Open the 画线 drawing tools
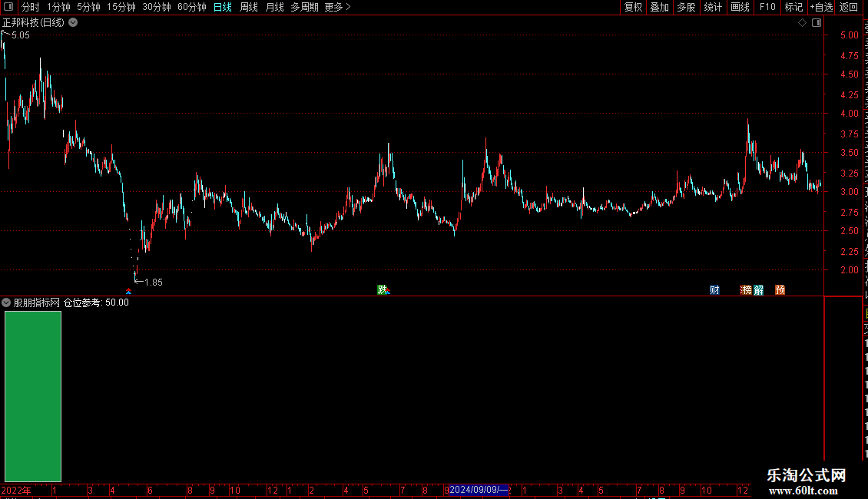Image resolution: width=868 pixels, height=499 pixels. [x=740, y=7]
